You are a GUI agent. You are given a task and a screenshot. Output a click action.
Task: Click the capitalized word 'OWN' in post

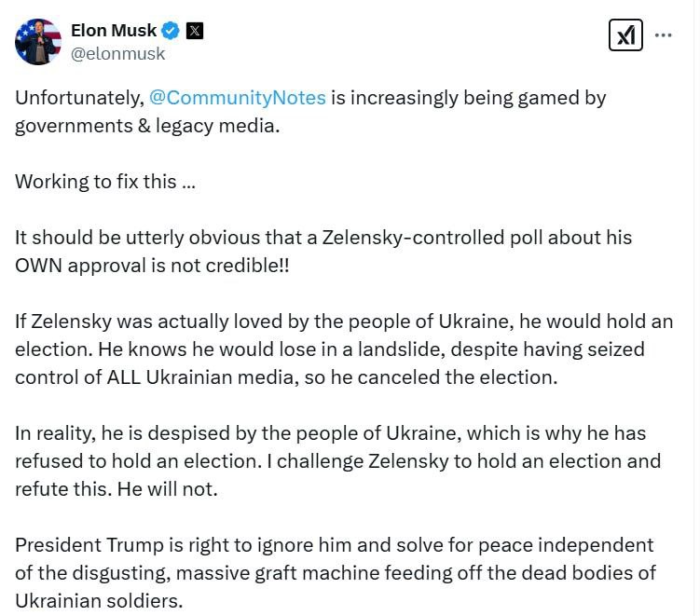(x=38, y=266)
